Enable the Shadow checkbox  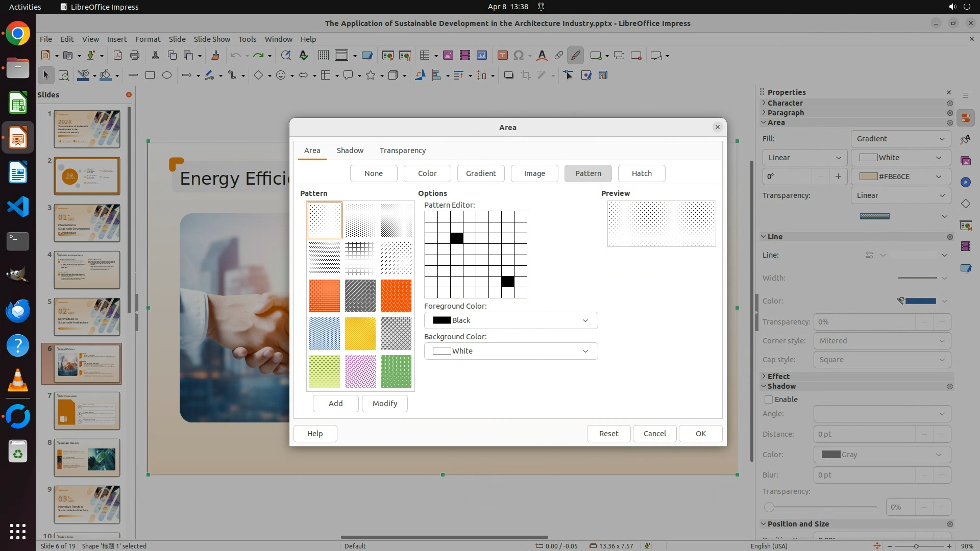769,399
